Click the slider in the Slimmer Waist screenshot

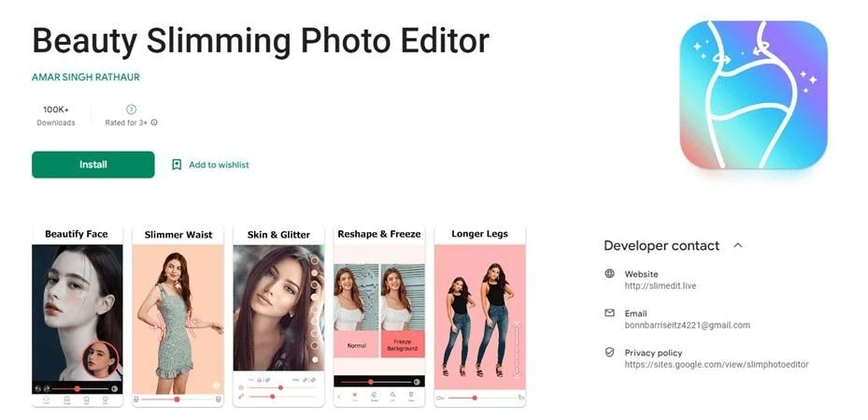(178, 398)
